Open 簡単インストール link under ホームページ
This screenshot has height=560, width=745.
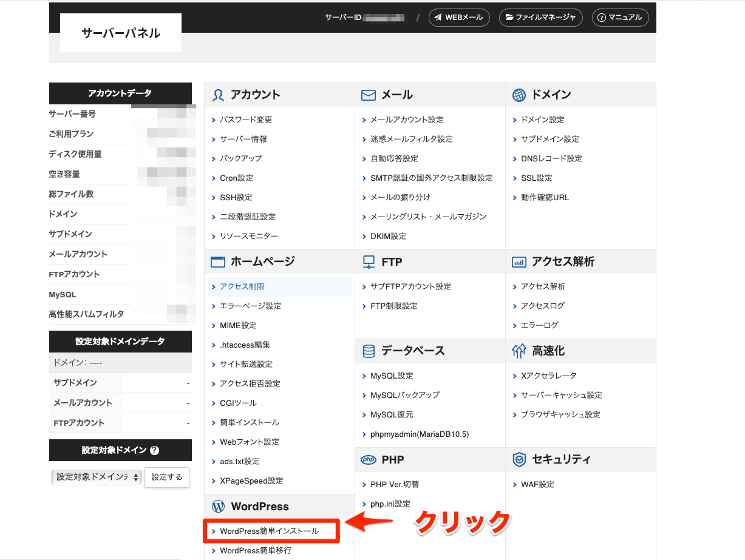(x=250, y=422)
